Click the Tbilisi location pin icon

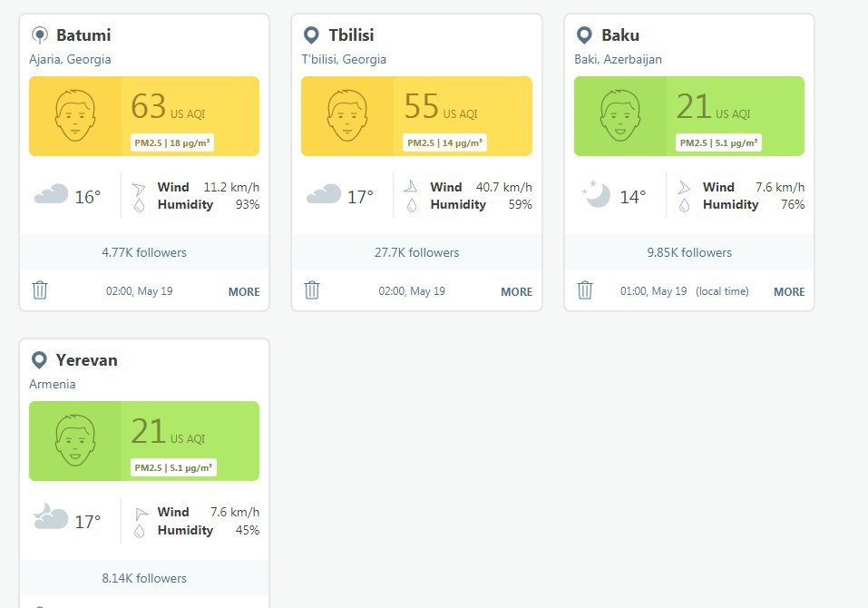pos(311,35)
